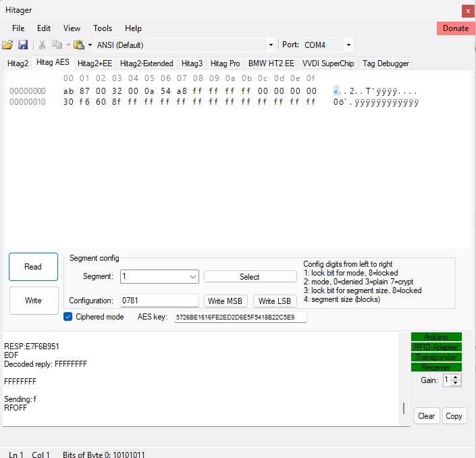
Task: Click the pink Donate button
Action: coord(456,28)
